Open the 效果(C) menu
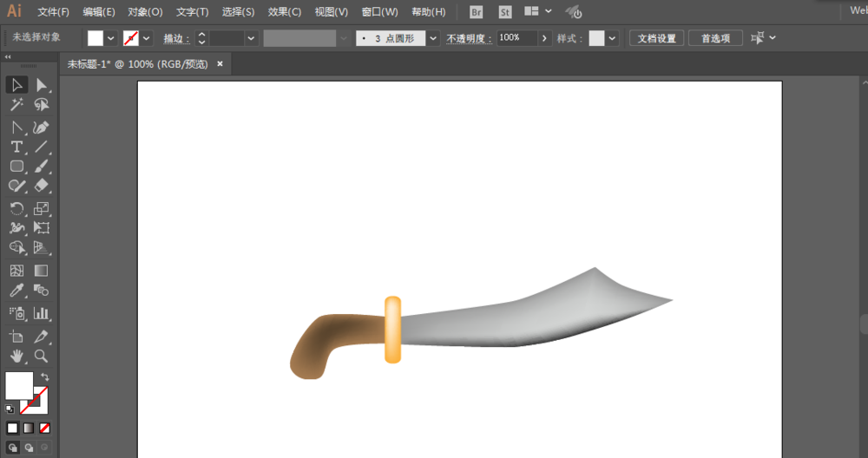 tap(285, 12)
